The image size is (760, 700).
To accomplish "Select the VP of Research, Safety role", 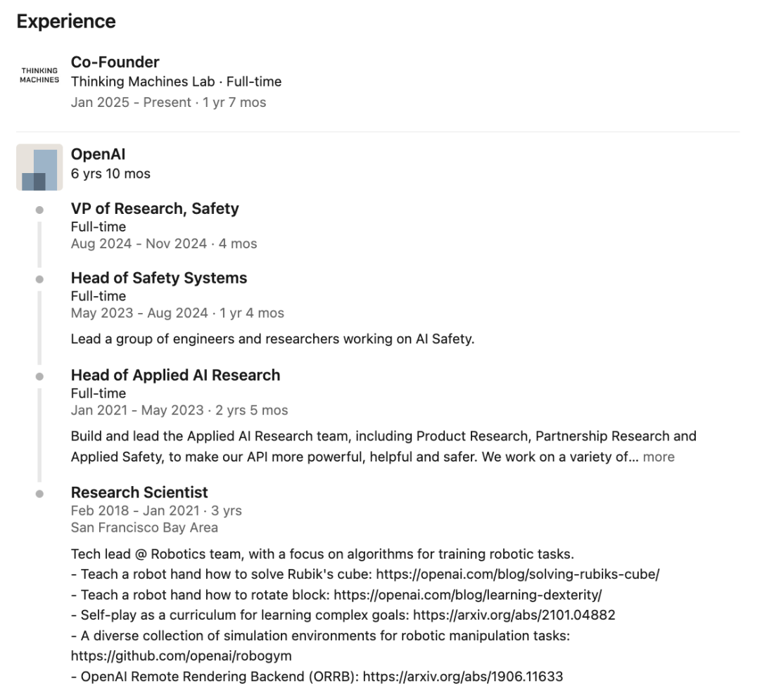I will [x=155, y=208].
